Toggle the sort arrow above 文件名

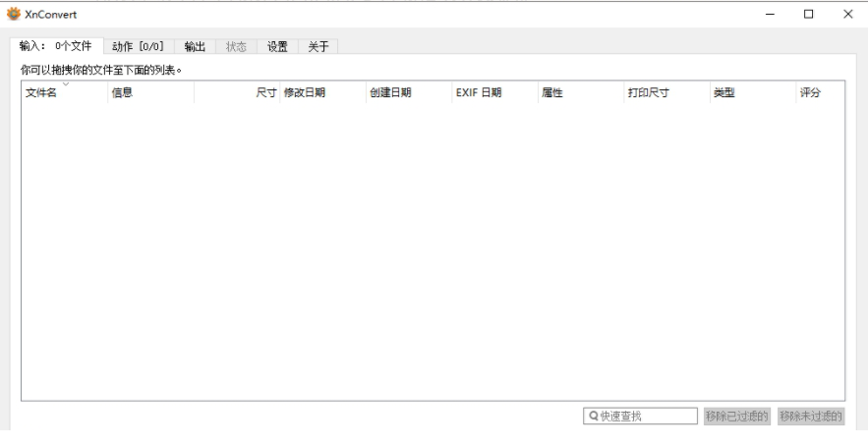[x=65, y=84]
